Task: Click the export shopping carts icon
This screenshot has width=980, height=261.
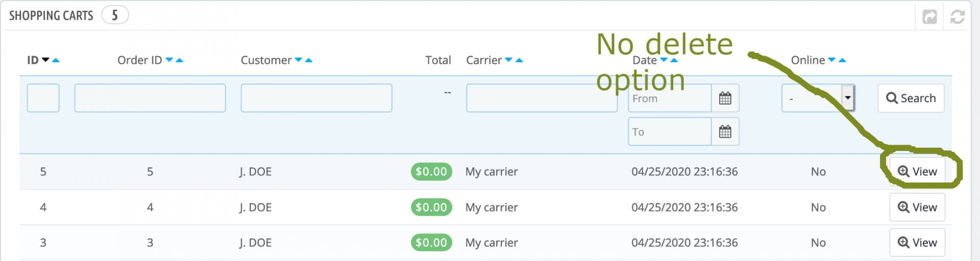Action: coord(929,17)
